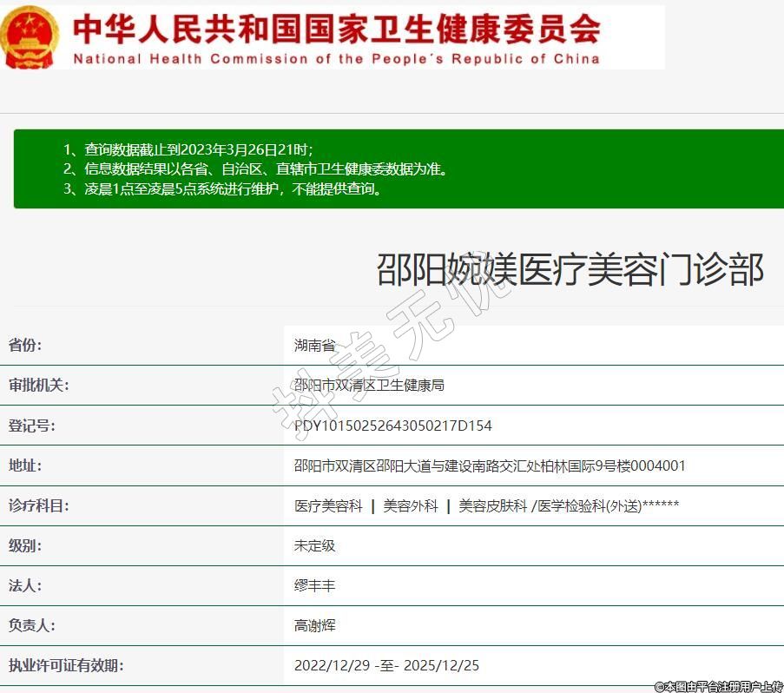Click the address value ending in 0004001

[x=490, y=465]
